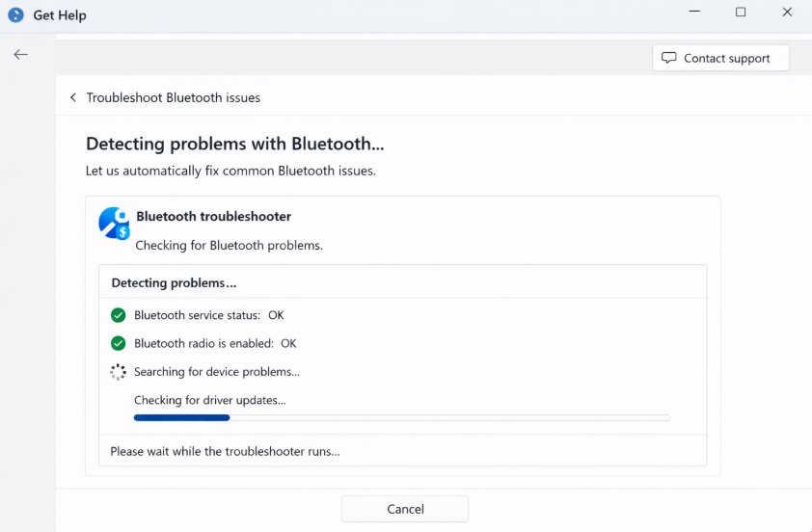The width and height of the screenshot is (812, 532).
Task: Click the Checking for Bluetooth problems text
Action: coord(229,246)
